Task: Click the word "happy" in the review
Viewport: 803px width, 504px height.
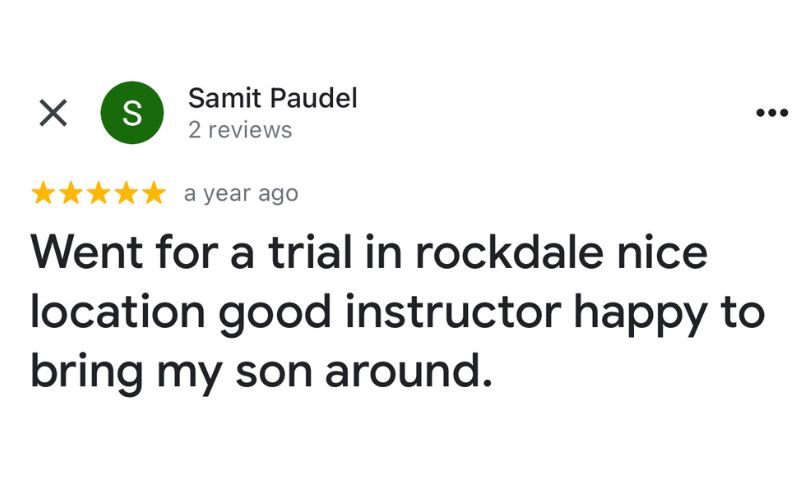Action: click(649, 315)
